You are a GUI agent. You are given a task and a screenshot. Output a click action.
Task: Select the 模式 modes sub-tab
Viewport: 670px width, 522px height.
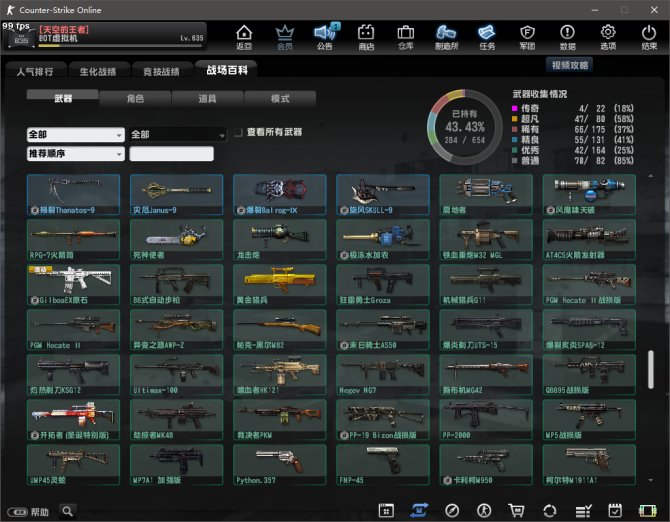[280, 99]
